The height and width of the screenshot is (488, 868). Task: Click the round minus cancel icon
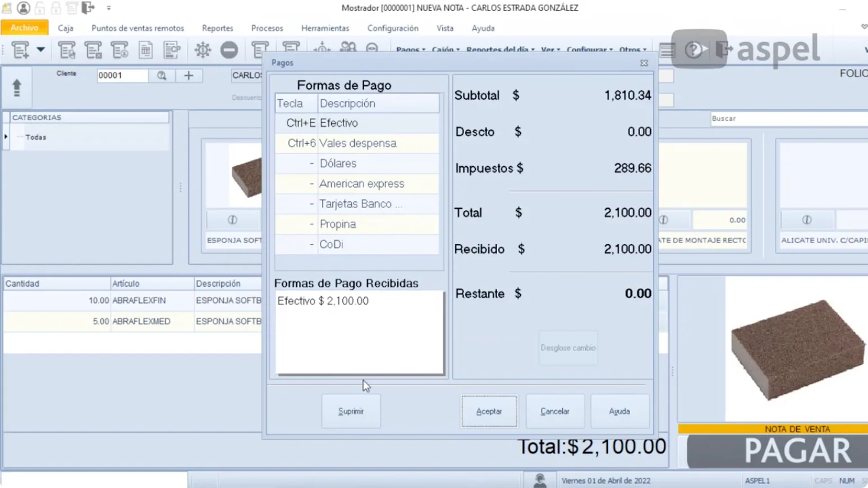point(229,50)
